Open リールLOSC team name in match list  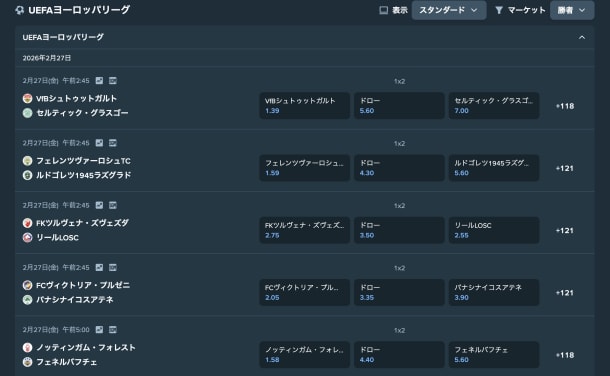pyautogui.click(x=57, y=237)
